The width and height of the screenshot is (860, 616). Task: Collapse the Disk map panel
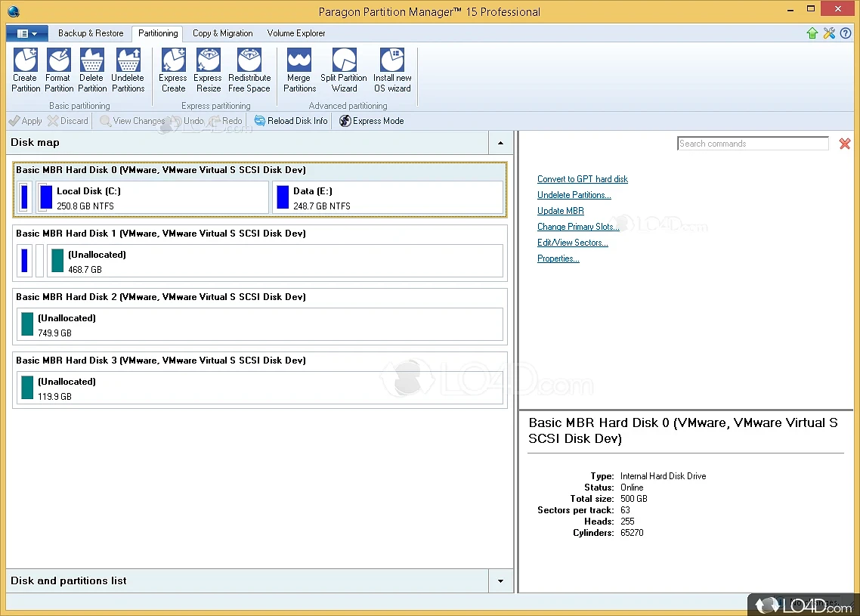pos(500,143)
